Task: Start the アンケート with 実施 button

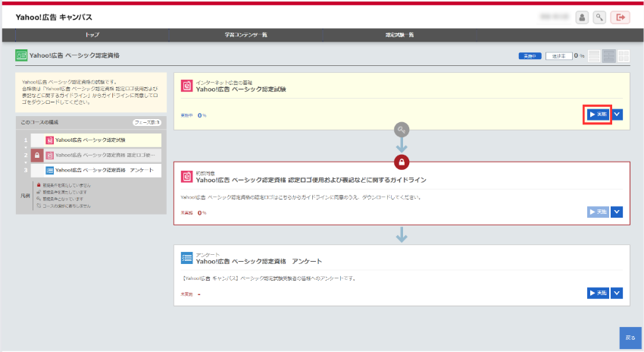Action: [x=598, y=293]
